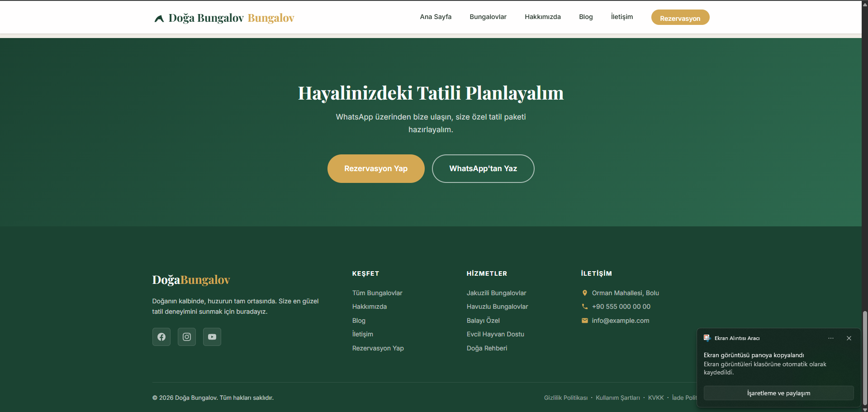Click the WhatsApp'tan Yaz button
Viewport: 868px width, 412px height.
483,168
